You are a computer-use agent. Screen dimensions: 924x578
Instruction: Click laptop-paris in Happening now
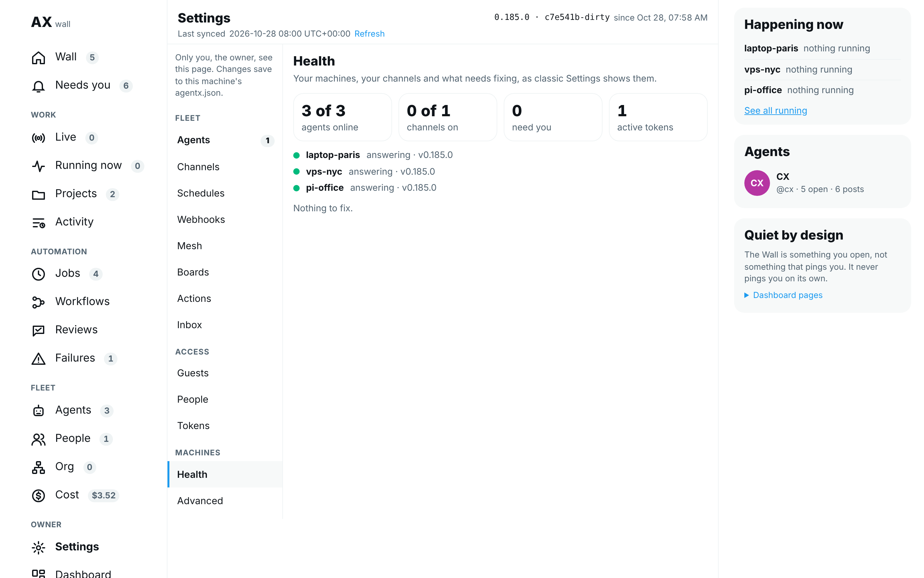click(771, 48)
